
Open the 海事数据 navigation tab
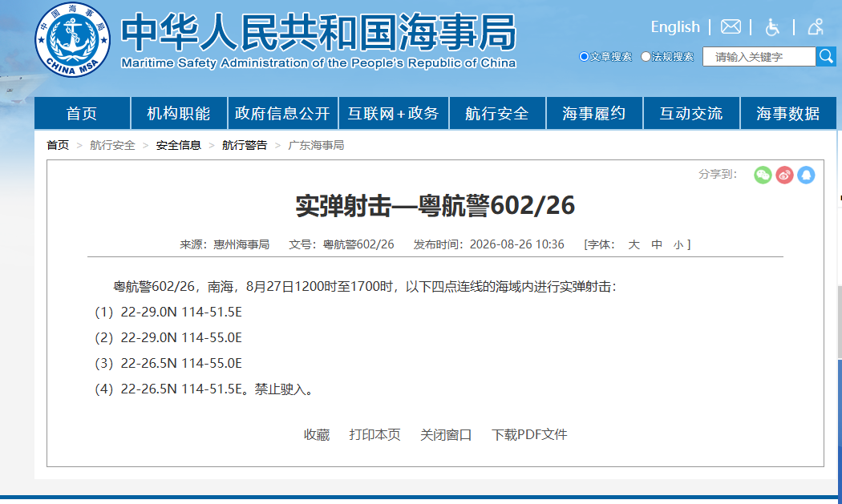pyautogui.click(x=787, y=113)
